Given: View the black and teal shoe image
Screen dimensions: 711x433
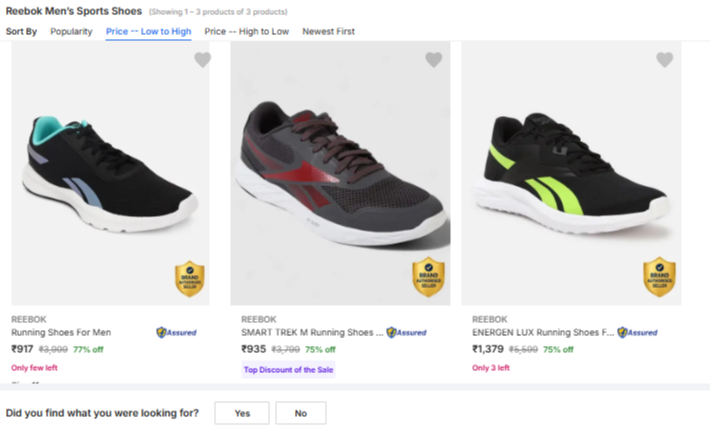Looking at the screenshot, I should point(110,173).
